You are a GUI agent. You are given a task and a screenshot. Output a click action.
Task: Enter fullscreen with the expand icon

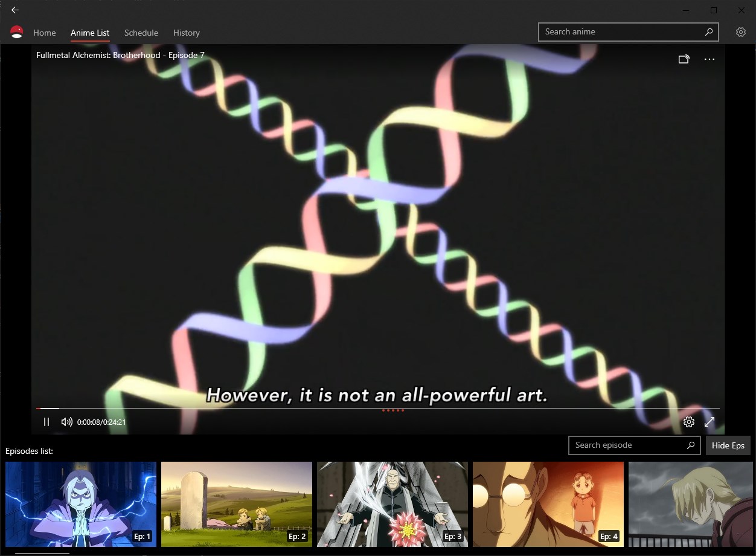point(710,422)
